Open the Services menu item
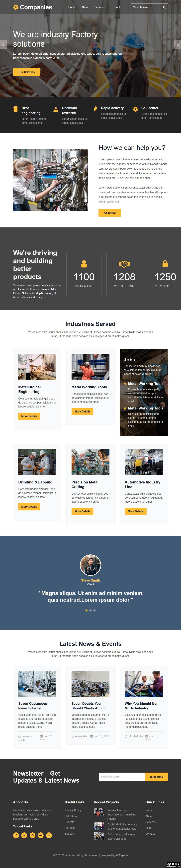 coord(99,7)
